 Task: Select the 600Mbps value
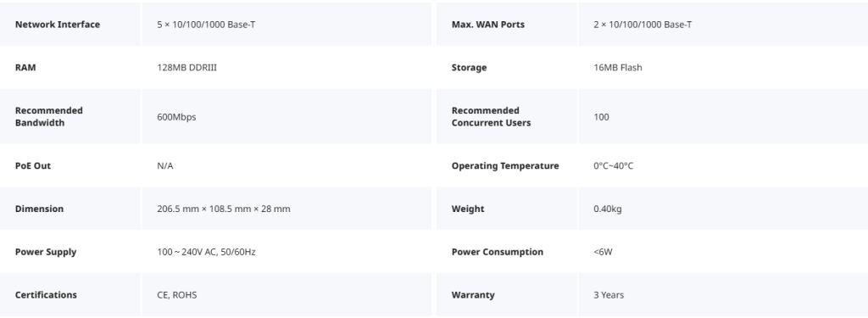click(176, 117)
